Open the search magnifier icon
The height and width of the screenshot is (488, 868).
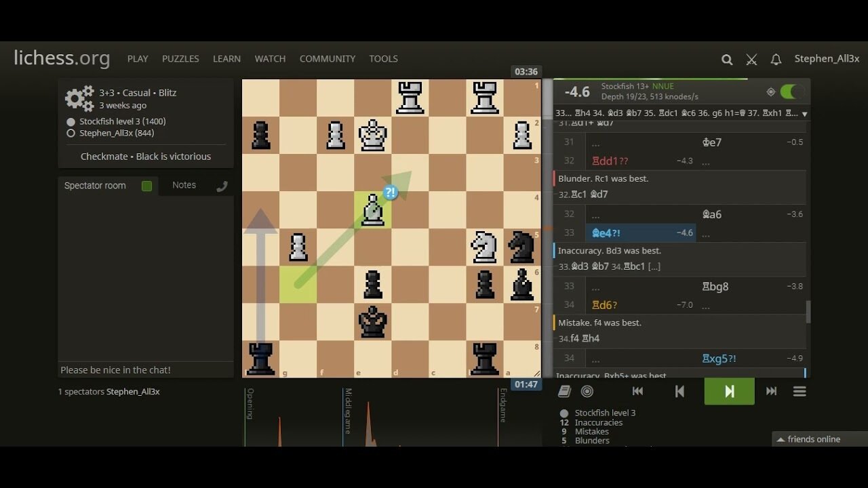tap(727, 60)
